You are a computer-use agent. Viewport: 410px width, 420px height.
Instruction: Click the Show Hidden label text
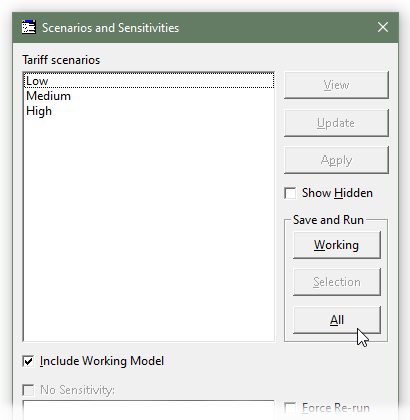tap(337, 193)
